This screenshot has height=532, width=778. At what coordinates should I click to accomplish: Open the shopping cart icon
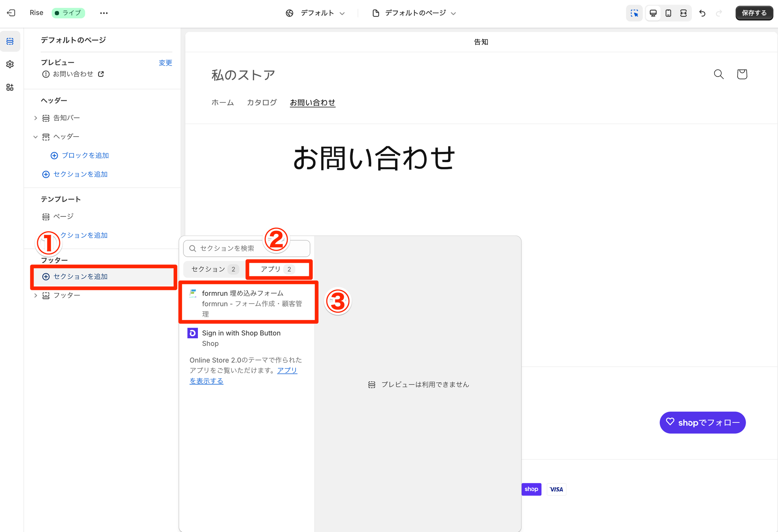coord(742,74)
